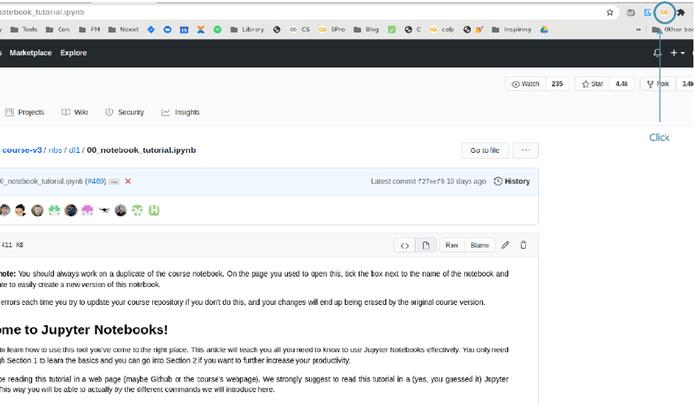Image resolution: width=695 pixels, height=406 pixels.
Task: Open GitHub Explore page
Action: click(x=74, y=53)
